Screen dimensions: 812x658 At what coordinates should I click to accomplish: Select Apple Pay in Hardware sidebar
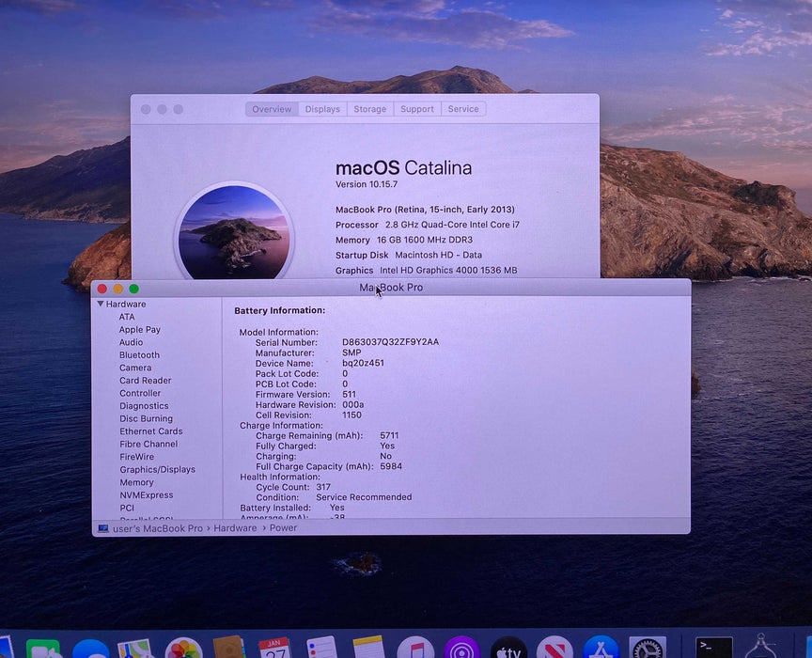pos(140,330)
